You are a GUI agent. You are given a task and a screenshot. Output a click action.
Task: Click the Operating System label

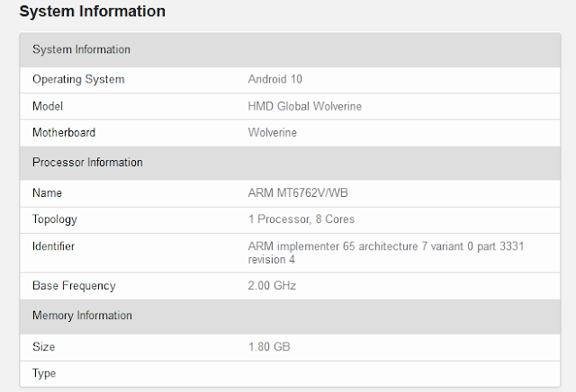[x=78, y=79]
